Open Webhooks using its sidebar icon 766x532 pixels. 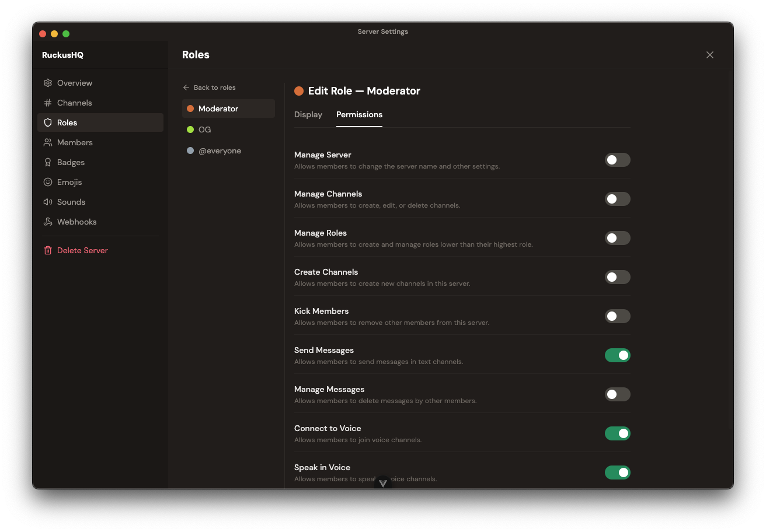tap(48, 222)
